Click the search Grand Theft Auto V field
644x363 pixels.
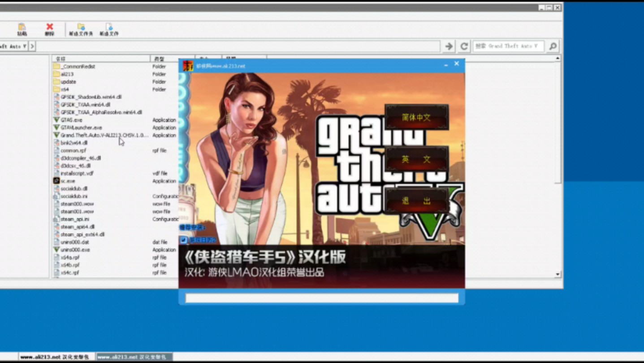[508, 46]
